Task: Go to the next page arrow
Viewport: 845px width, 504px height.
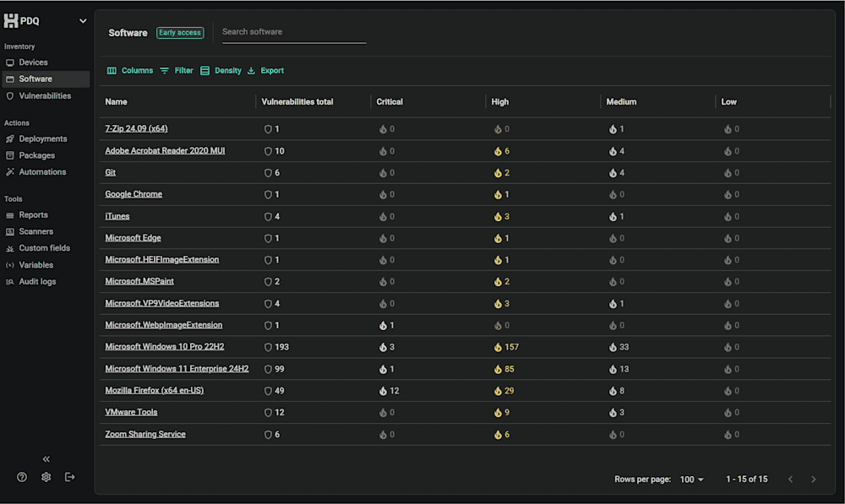Action: (x=813, y=480)
